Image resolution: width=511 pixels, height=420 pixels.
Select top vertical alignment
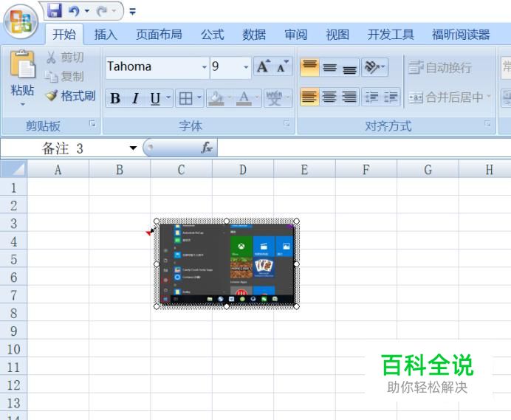pos(309,67)
